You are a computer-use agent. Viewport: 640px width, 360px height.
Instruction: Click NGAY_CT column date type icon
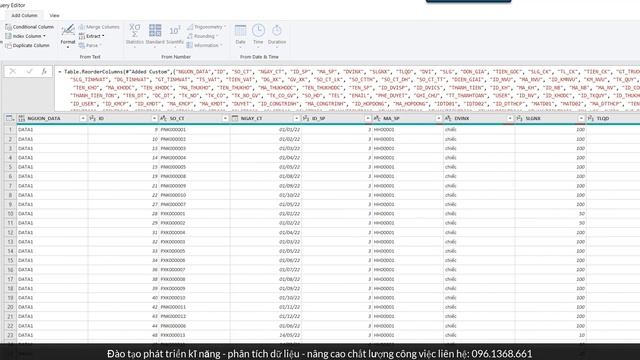point(235,118)
